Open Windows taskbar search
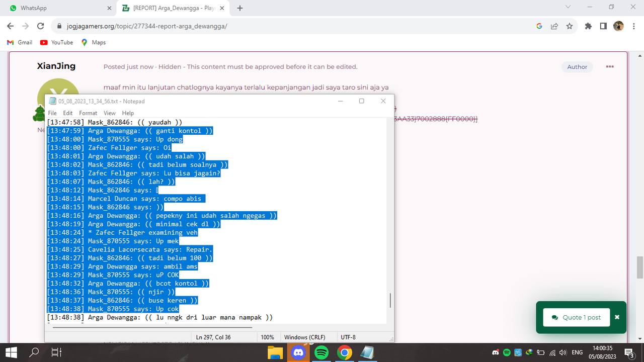 tap(34, 352)
